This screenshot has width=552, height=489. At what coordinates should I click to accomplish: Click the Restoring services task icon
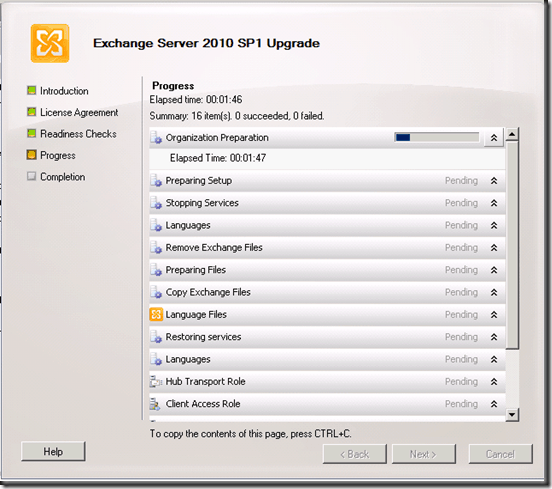pos(156,337)
